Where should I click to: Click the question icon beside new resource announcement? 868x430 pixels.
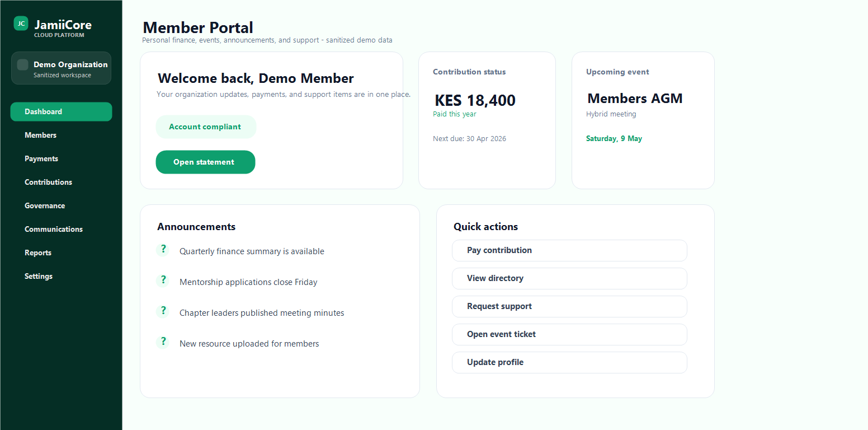(x=163, y=342)
